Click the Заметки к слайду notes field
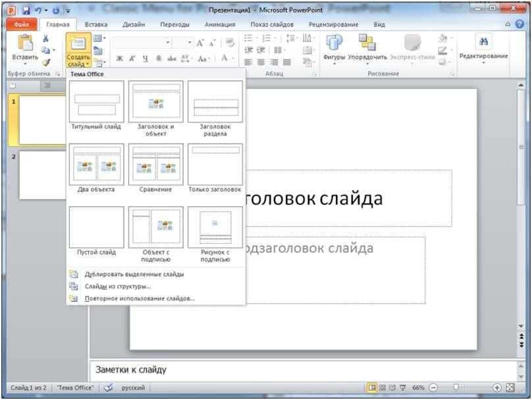Viewport: 532px width, 400px height. click(304, 370)
